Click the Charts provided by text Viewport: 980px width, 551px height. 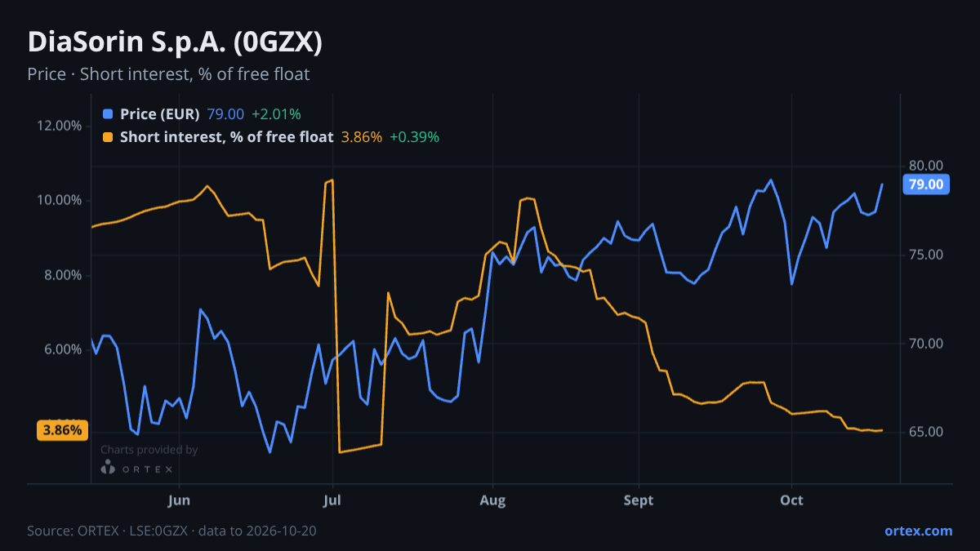click(x=149, y=450)
